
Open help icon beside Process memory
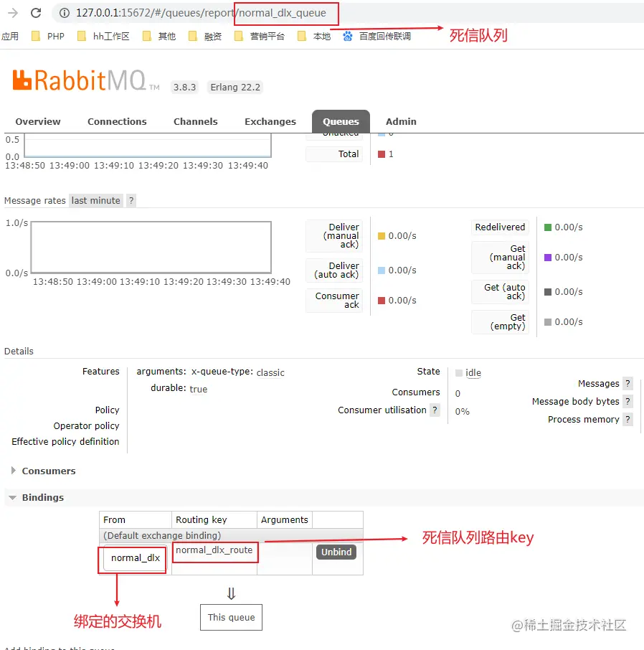coord(628,419)
